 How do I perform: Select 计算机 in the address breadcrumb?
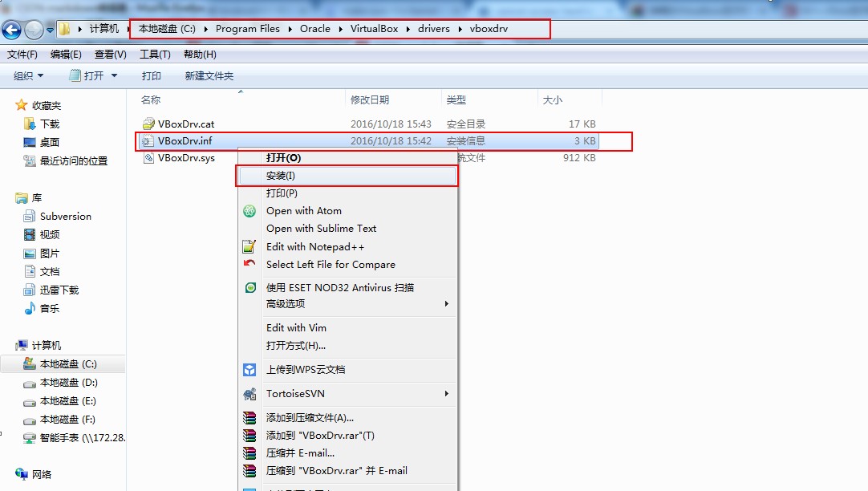(104, 29)
